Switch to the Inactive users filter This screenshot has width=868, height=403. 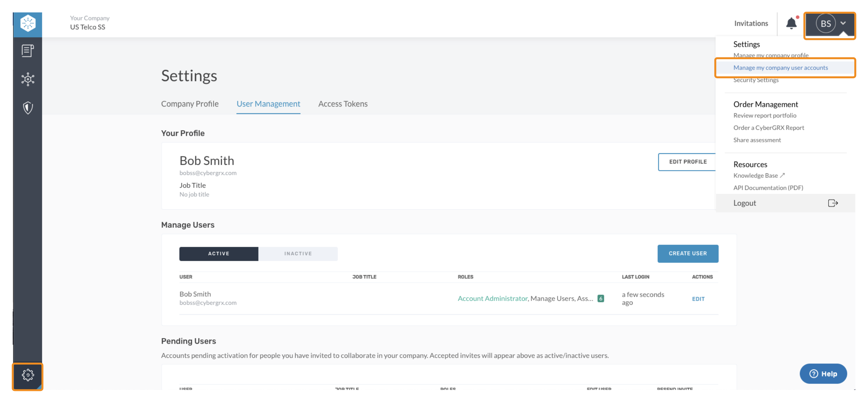[298, 254]
